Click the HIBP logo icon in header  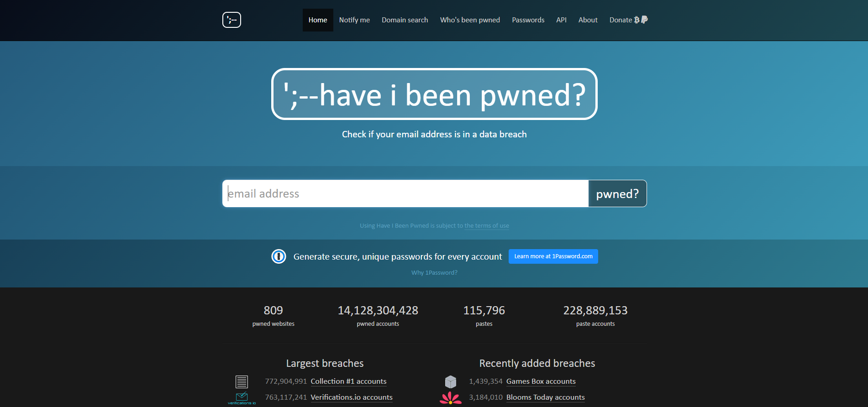coord(231,20)
